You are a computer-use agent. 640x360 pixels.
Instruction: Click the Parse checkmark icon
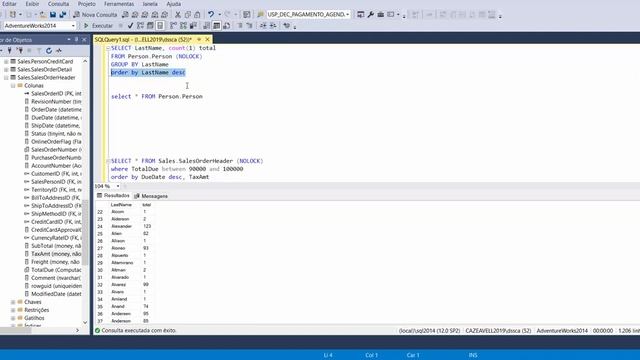click(130, 26)
